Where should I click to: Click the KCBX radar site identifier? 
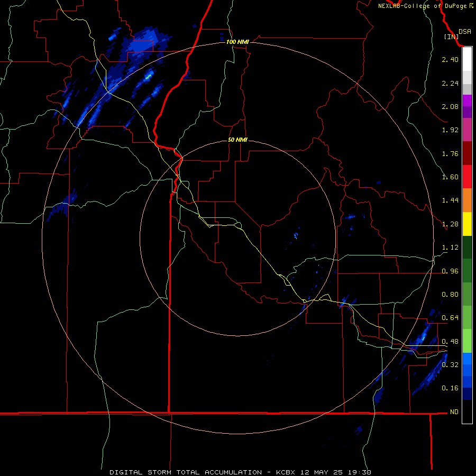pos(287,472)
